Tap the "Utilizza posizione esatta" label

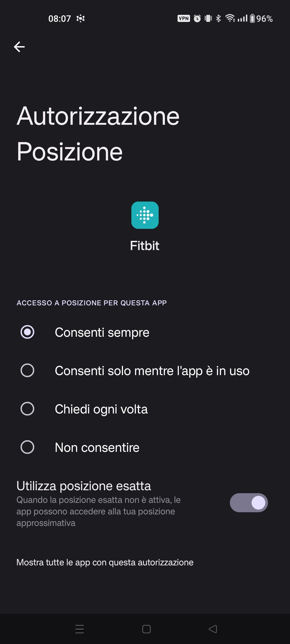click(84, 486)
